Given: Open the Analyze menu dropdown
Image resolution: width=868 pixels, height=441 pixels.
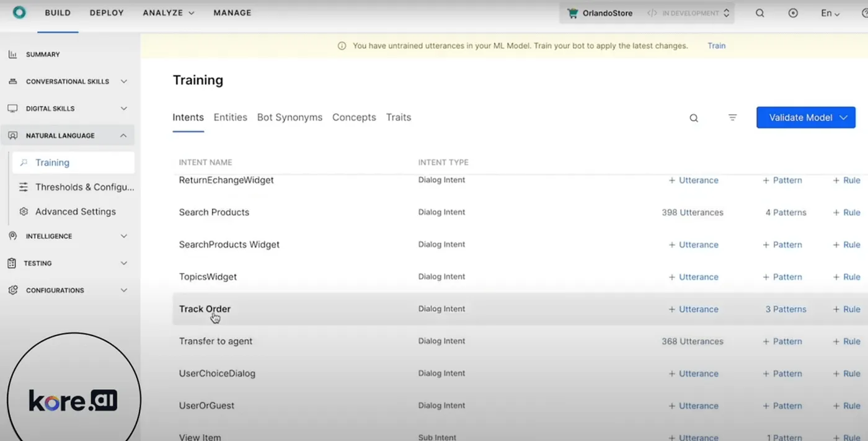Looking at the screenshot, I should coord(169,12).
